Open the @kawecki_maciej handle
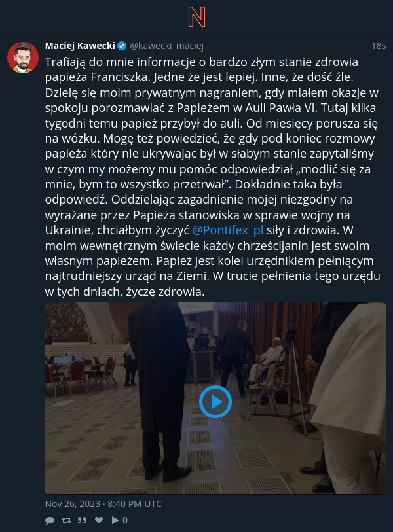The image size is (393, 532). [167, 46]
